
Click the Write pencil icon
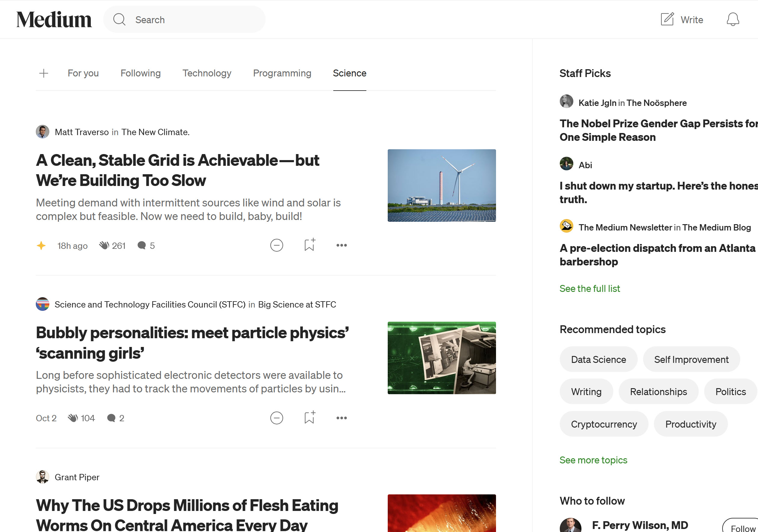[667, 20]
